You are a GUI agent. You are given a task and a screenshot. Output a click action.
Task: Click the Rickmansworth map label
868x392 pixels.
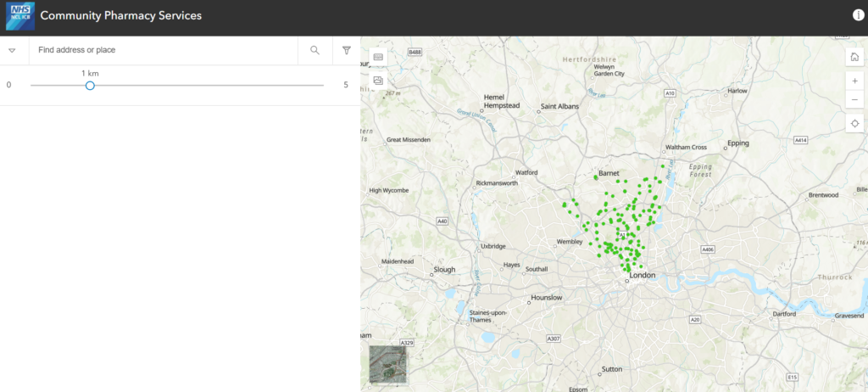[497, 183]
